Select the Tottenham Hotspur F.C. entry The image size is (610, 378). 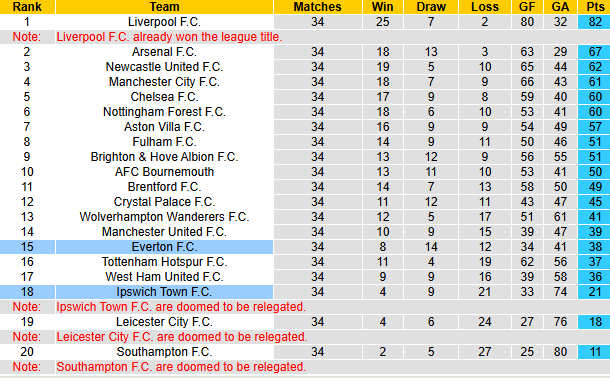tap(164, 262)
